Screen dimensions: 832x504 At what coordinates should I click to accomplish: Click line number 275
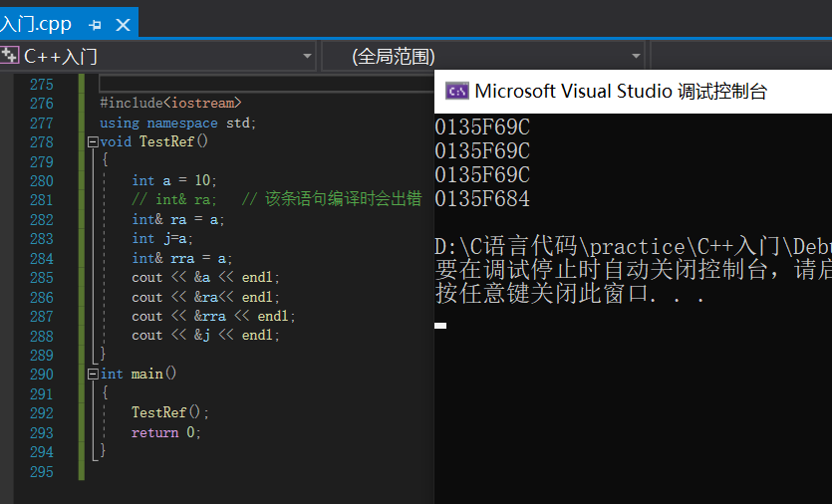click(x=42, y=85)
